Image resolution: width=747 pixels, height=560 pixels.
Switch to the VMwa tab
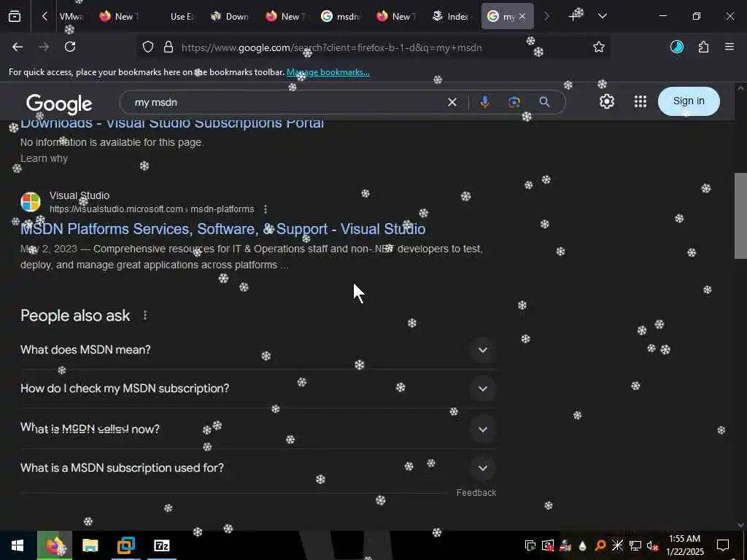(71, 17)
